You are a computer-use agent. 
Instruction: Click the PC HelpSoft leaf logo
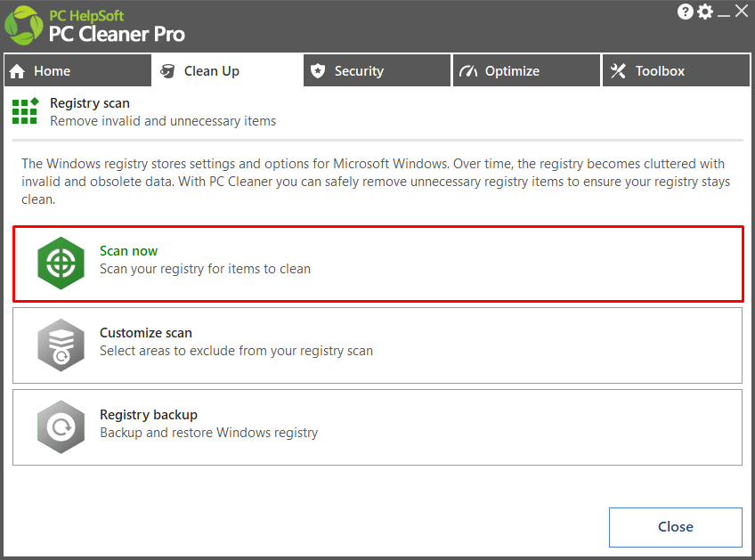pos(23,26)
